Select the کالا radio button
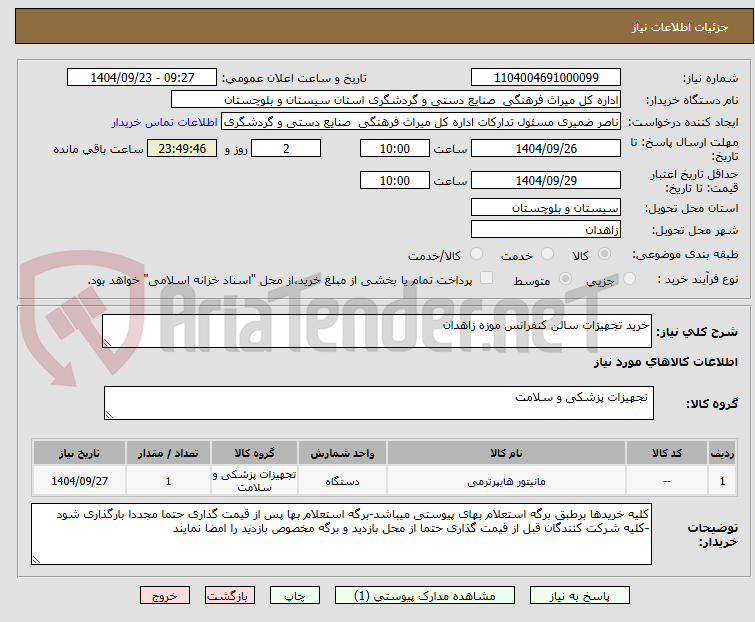 pyautogui.click(x=604, y=253)
